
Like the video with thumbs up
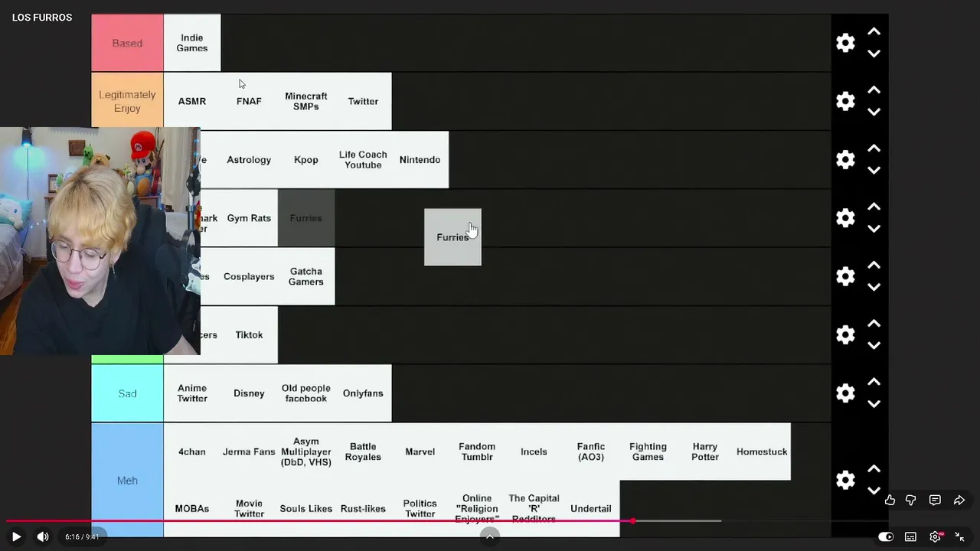coord(890,500)
